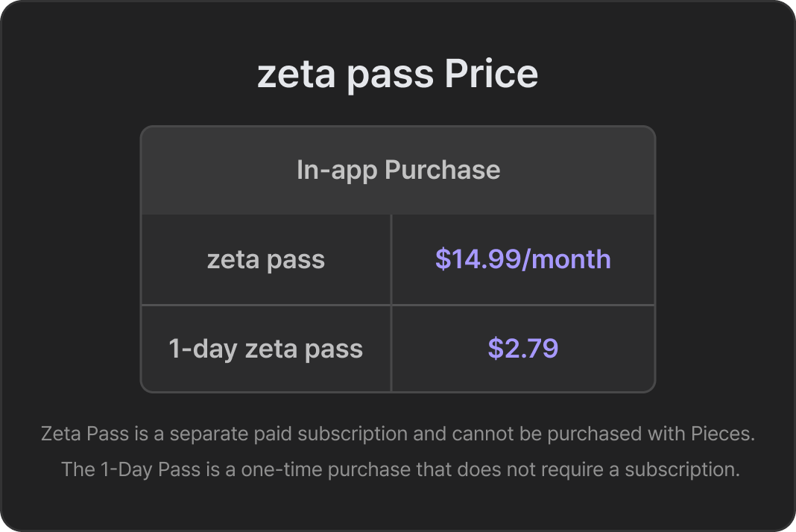Click the word 'Price' in the heading
Image resolution: width=796 pixels, height=532 pixels.
point(491,75)
